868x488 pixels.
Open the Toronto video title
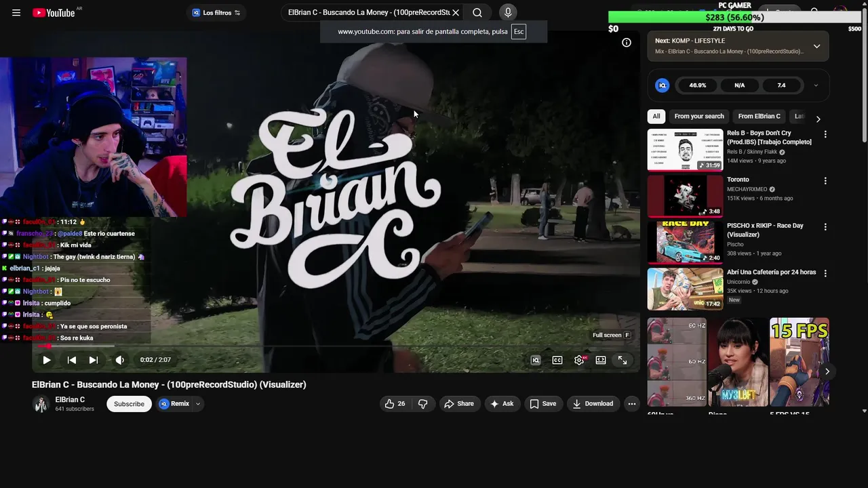[738, 180]
